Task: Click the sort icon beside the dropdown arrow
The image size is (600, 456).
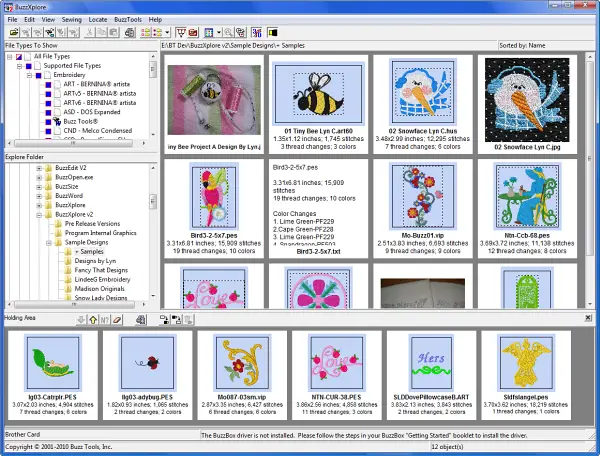Action: [157, 33]
